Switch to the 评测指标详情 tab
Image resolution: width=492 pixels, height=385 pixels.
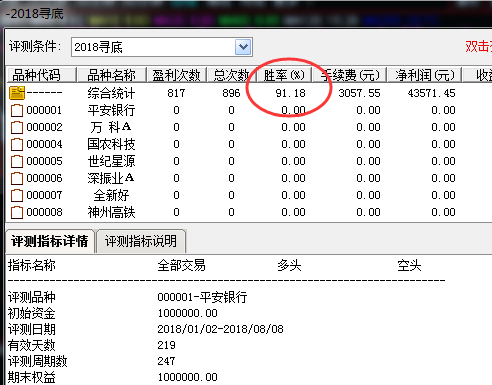(50, 241)
